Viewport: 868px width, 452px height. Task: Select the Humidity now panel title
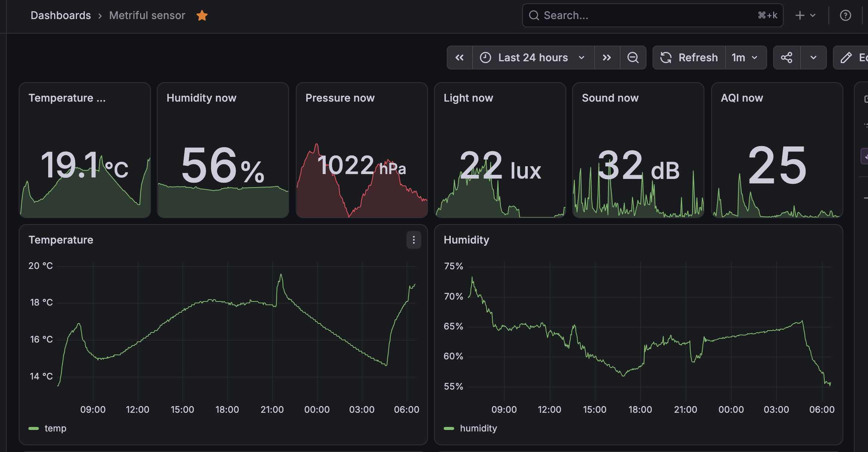(x=201, y=98)
